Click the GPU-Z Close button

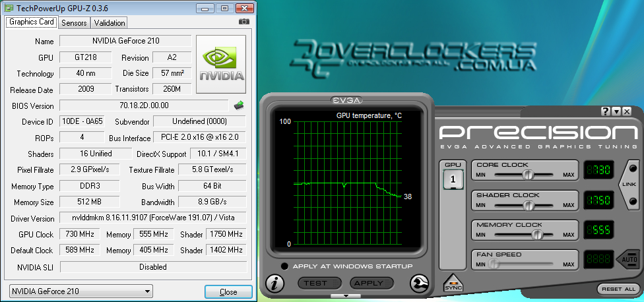[x=228, y=291]
